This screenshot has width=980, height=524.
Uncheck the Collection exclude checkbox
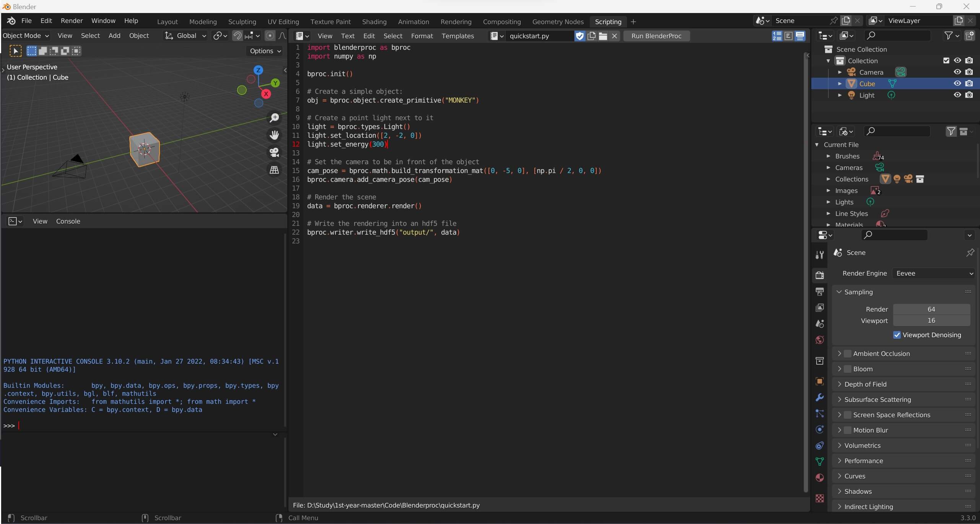point(946,60)
